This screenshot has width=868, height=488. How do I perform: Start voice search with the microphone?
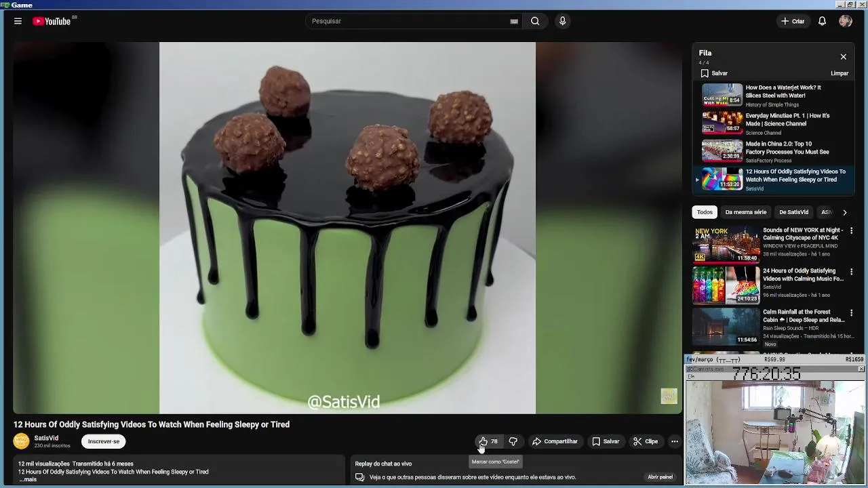point(562,21)
